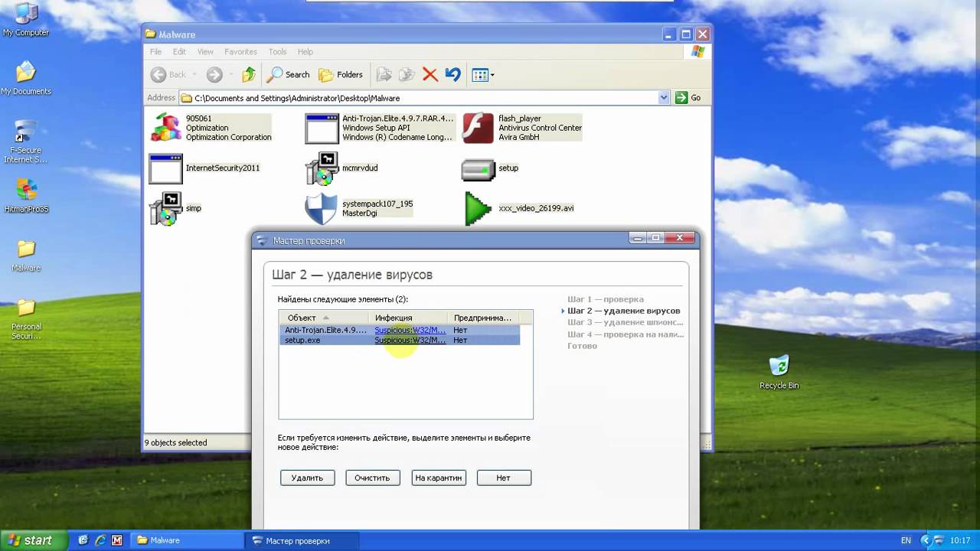Click the red Delete X icon
Image resolution: width=980 pixels, height=551 pixels.
430,74
